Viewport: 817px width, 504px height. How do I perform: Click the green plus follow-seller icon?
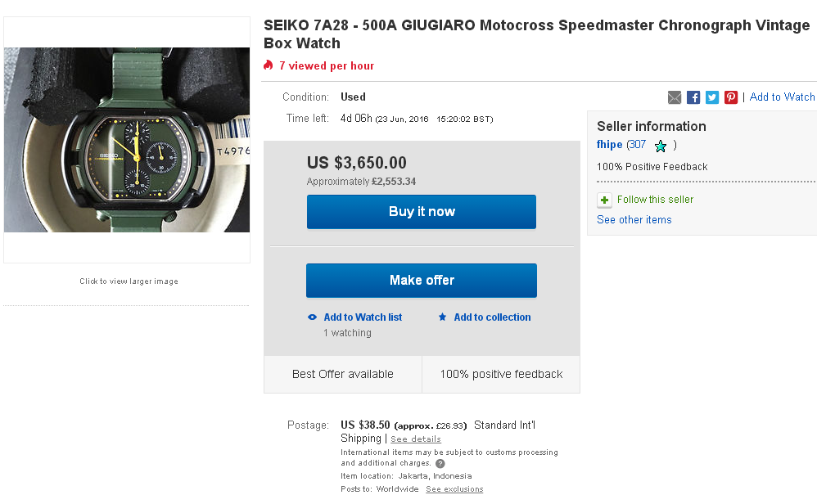(x=604, y=200)
